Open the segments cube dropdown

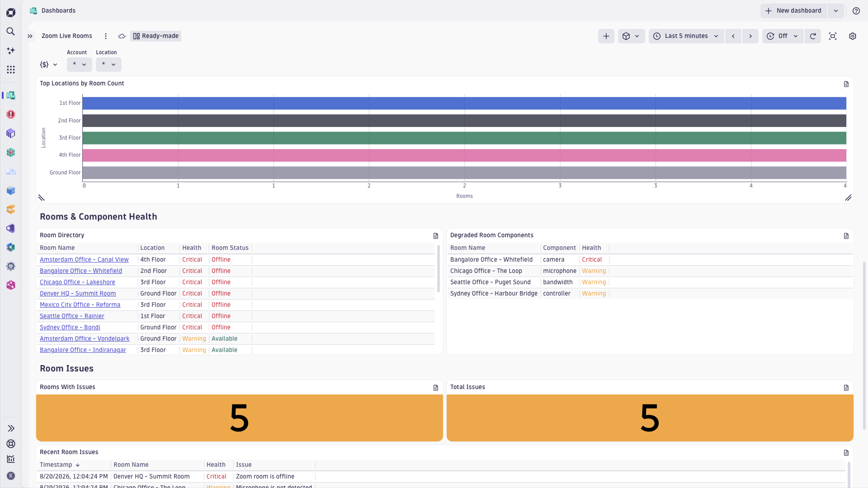click(631, 36)
